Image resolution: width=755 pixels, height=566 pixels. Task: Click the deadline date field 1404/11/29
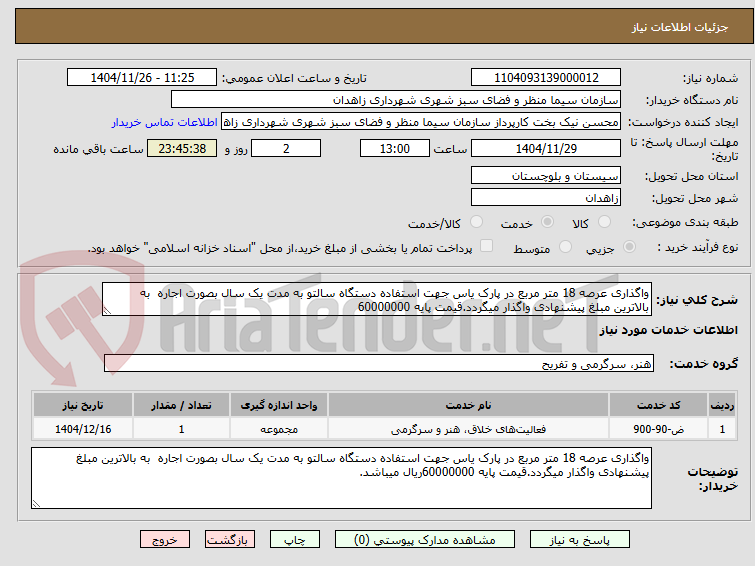pyautogui.click(x=546, y=148)
